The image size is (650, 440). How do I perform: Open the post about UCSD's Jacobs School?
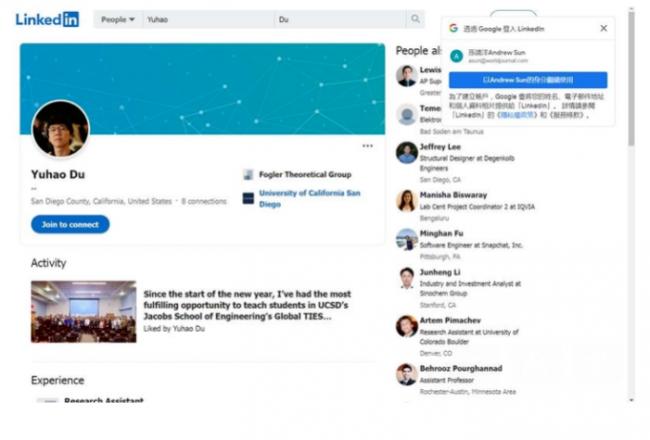247,305
